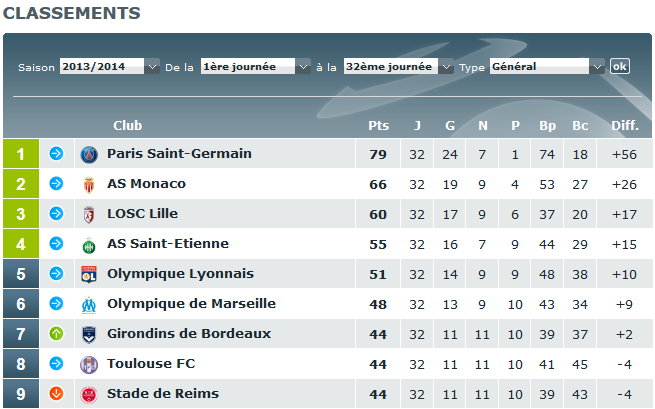The image size is (655, 409).
Task: Expand the Type Général dropdown
Action: pyautogui.click(x=547, y=66)
